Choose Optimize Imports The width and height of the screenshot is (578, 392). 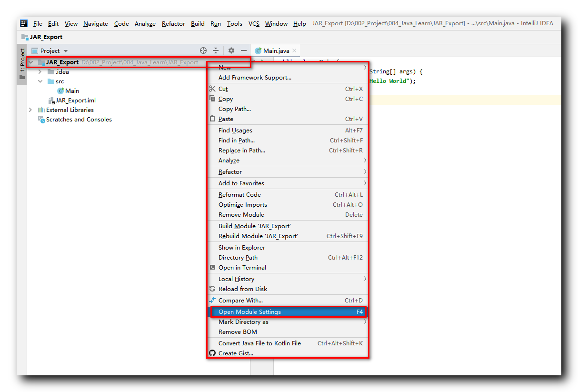coord(288,204)
